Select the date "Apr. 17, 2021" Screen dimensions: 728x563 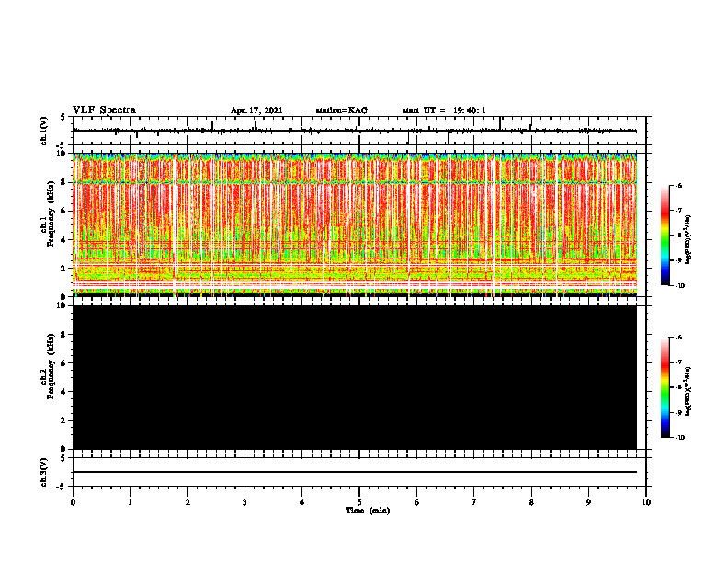[256, 110]
